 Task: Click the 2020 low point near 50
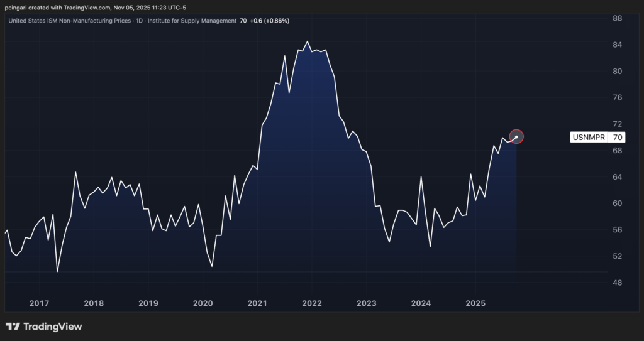coord(212,266)
